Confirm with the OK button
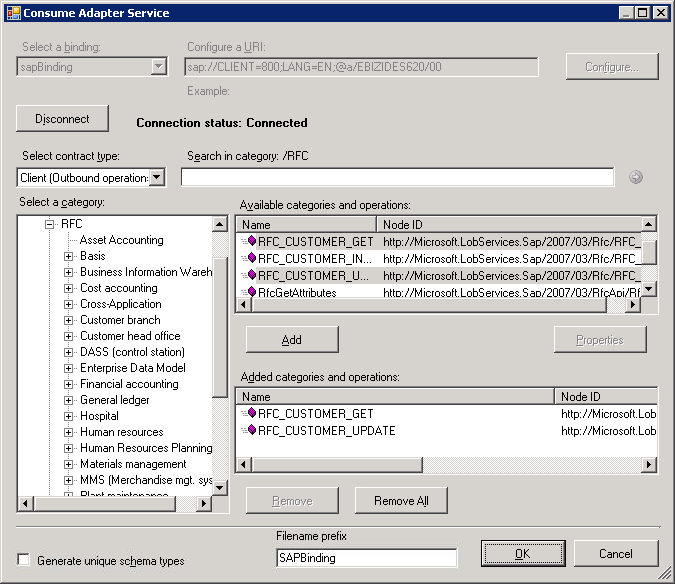The width and height of the screenshot is (675, 584). tap(522, 553)
